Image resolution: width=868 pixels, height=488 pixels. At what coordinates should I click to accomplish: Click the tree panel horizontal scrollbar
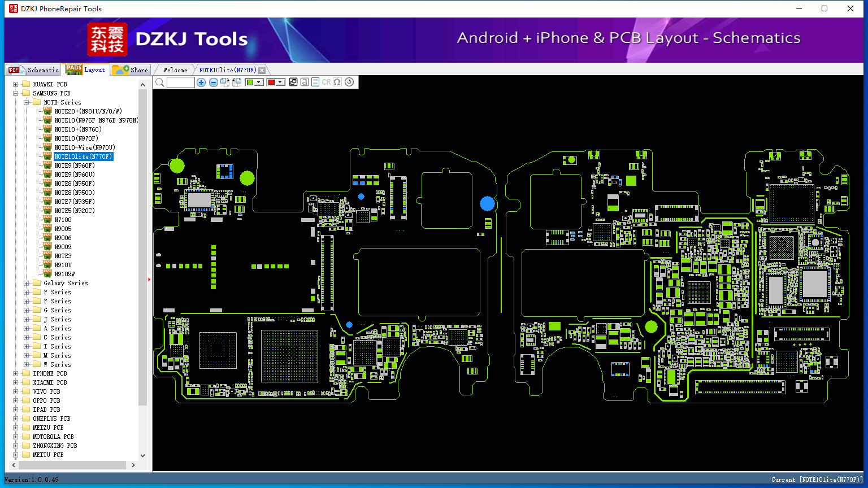(x=72, y=465)
